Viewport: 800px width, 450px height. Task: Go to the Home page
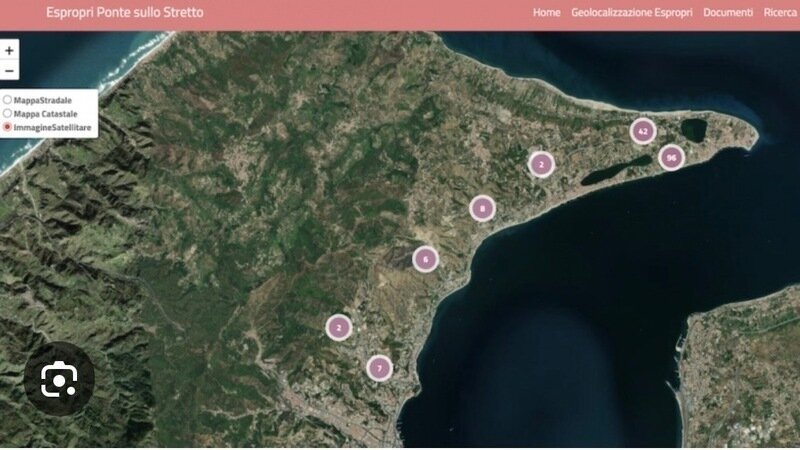coord(546,13)
